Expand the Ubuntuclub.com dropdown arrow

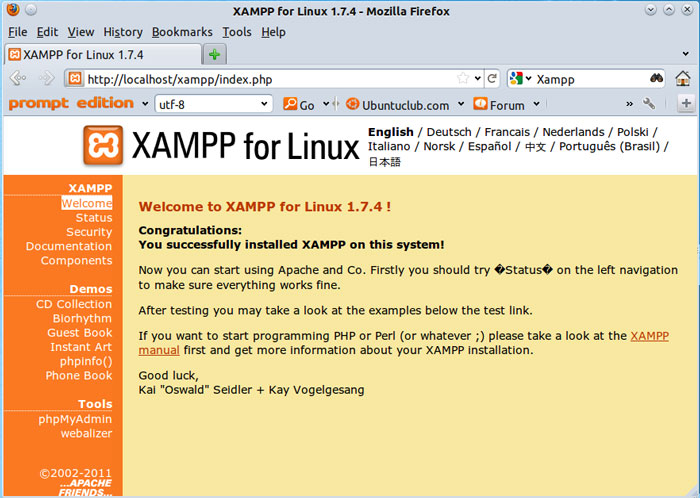click(x=461, y=104)
